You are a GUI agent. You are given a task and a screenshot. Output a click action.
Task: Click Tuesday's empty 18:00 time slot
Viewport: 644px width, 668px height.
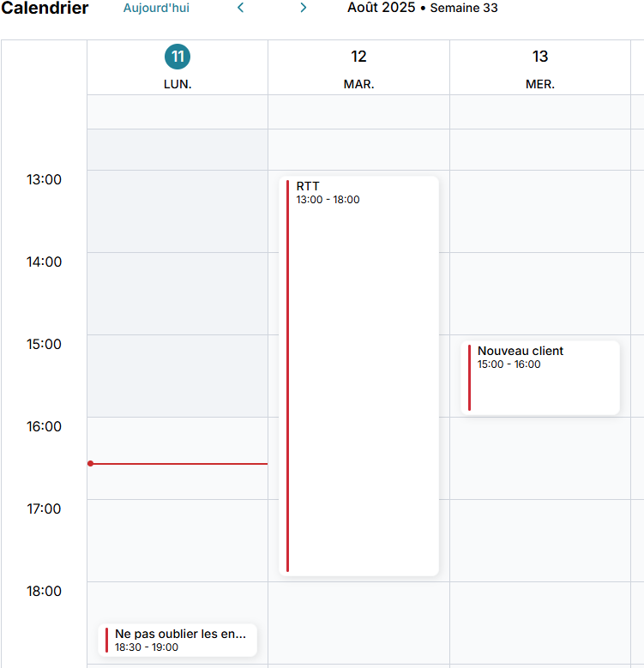358,623
